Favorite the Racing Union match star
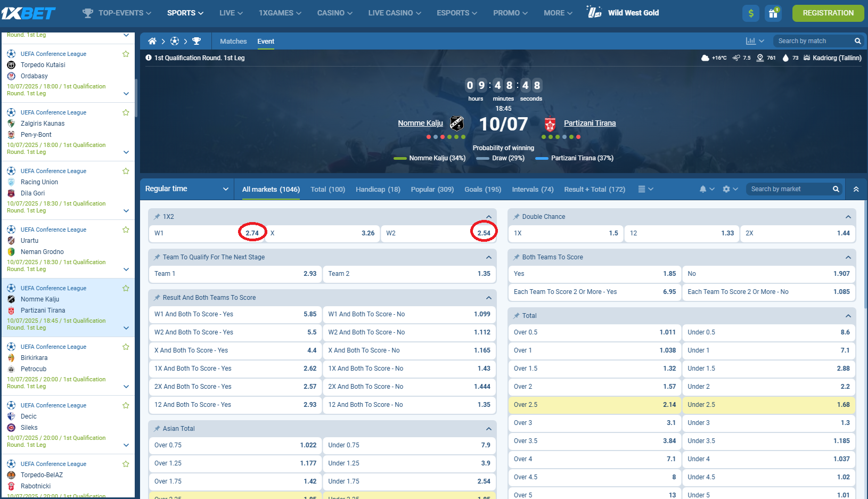Viewport: 868px width, 499px height. [x=126, y=171]
